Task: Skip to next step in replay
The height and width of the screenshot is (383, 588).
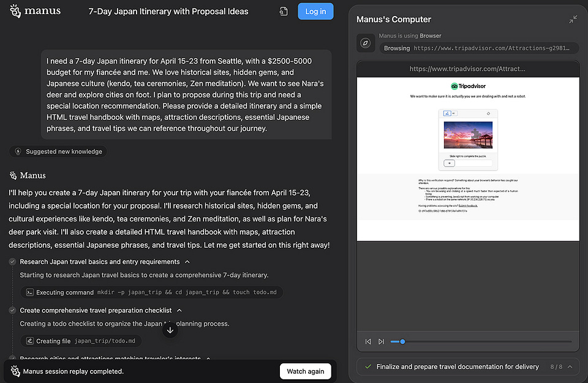Action: coord(381,341)
